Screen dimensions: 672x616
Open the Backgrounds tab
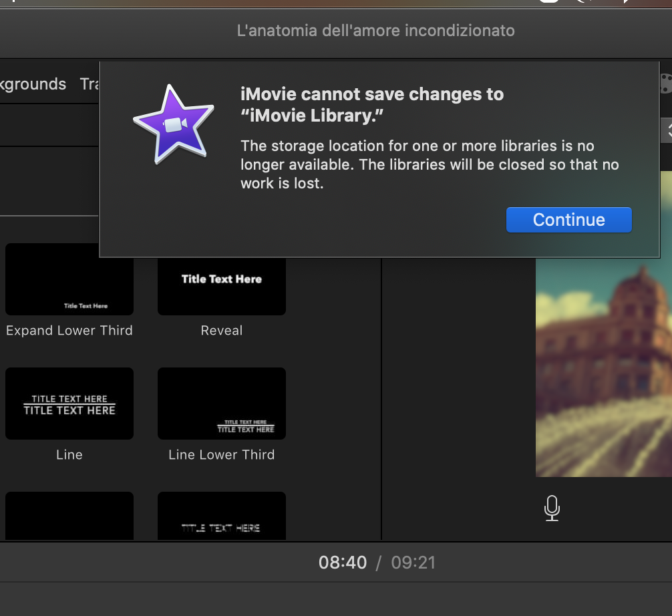33,84
